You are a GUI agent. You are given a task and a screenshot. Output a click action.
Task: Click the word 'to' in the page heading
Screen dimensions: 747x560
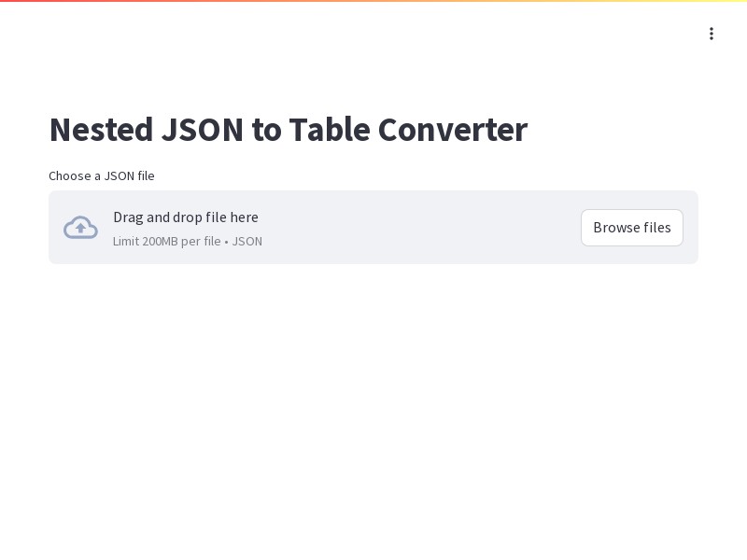pos(266,131)
